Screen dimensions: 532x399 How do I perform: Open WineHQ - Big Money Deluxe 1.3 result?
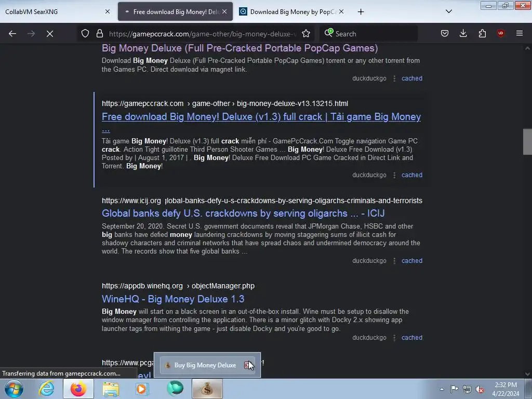click(173, 299)
